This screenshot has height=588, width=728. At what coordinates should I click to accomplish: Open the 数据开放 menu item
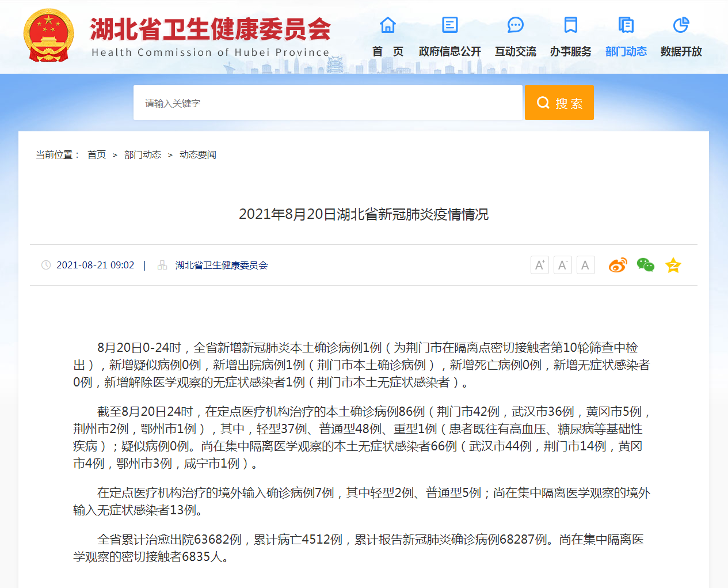681,51
